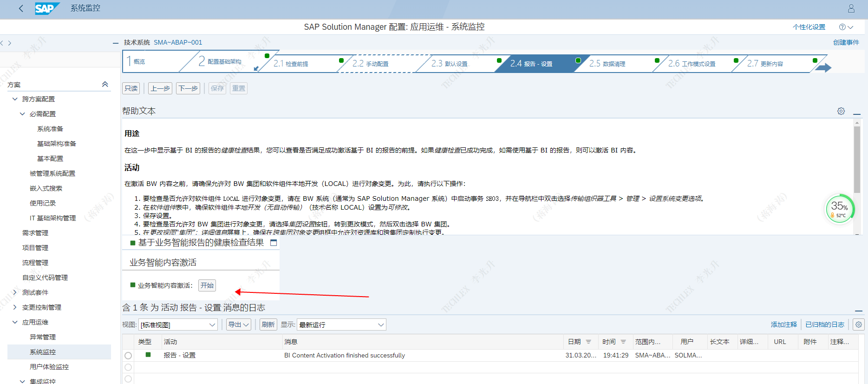Viewport: 868px width, 384px height.
Task: Click the roadmap next arrow
Action: point(823,68)
